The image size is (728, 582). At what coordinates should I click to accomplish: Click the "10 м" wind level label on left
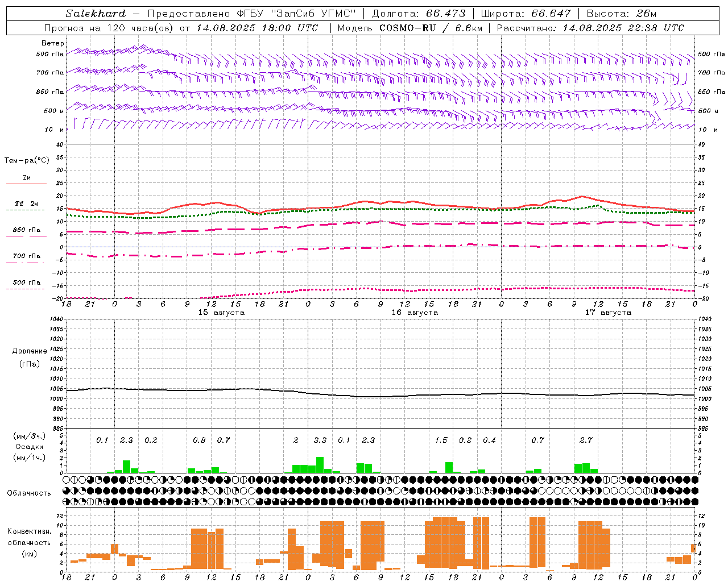[x=54, y=130]
